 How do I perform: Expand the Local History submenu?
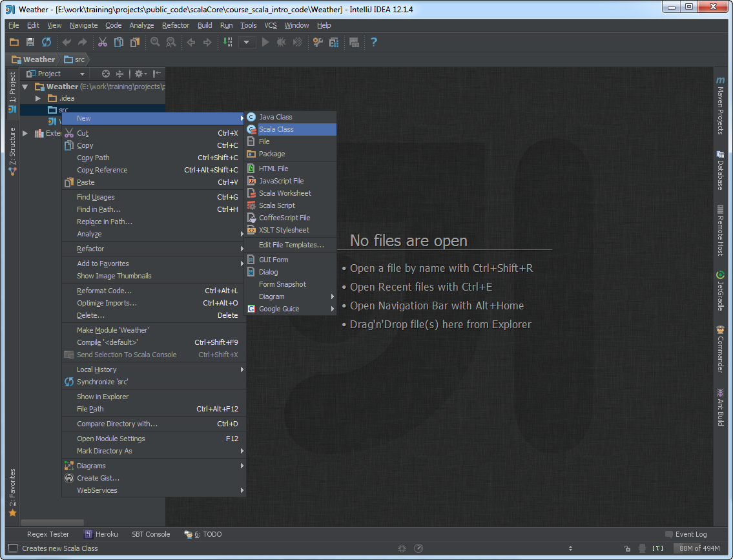(x=154, y=369)
